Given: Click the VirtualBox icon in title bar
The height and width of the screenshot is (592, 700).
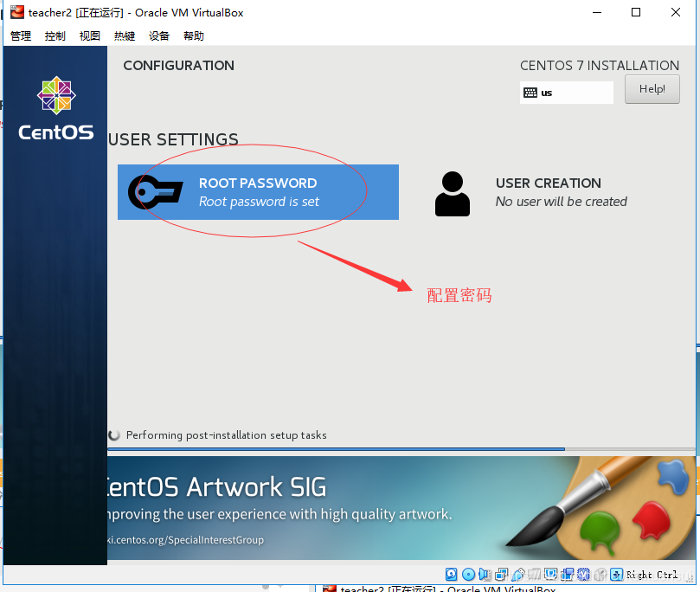Looking at the screenshot, I should tap(17, 12).
